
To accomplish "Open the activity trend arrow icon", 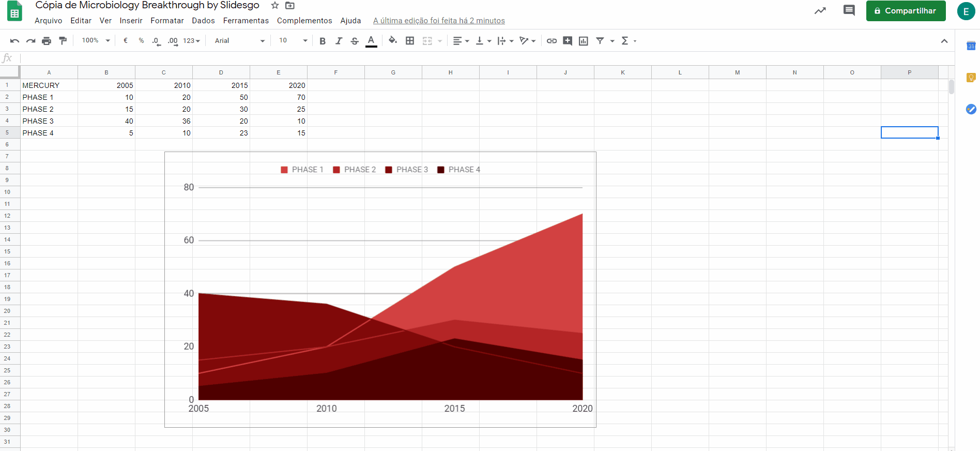I will tap(820, 10).
